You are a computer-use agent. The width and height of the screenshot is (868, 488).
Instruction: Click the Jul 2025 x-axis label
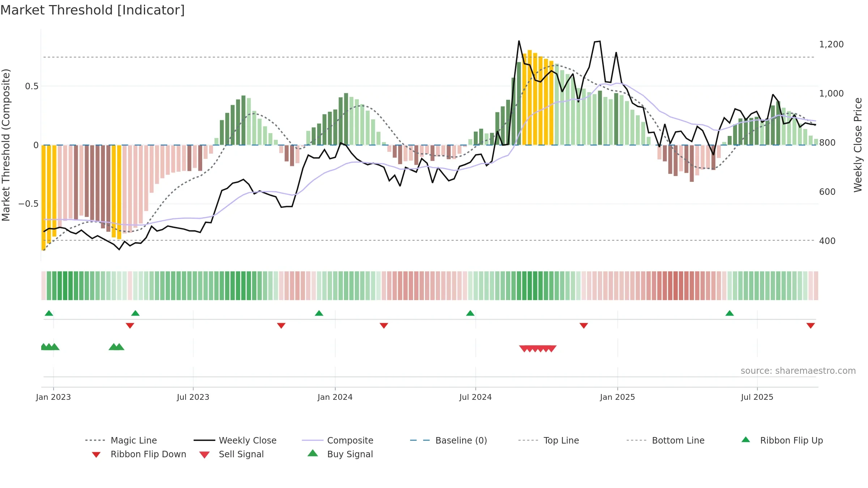point(757,397)
